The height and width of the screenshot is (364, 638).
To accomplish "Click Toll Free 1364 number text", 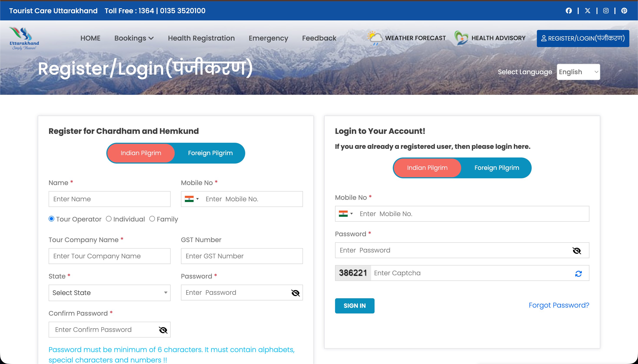I will (x=155, y=11).
